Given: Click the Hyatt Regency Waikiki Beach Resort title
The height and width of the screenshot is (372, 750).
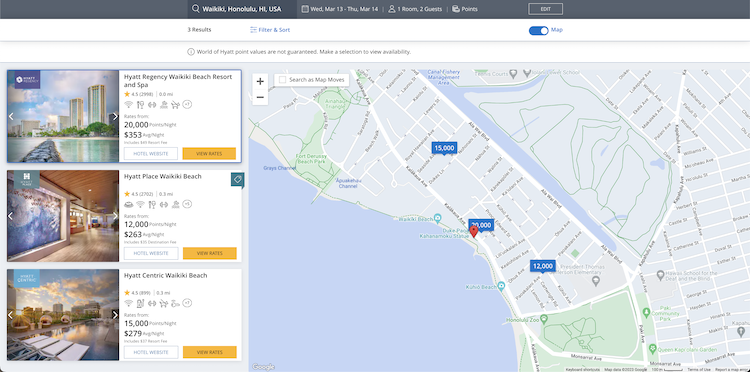Looking at the screenshot, I should (178, 80).
